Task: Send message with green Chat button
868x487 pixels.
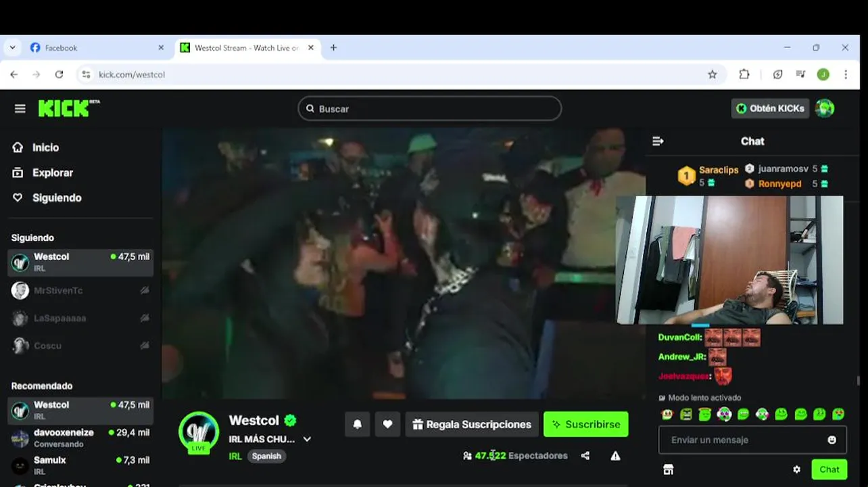Action: [829, 469]
